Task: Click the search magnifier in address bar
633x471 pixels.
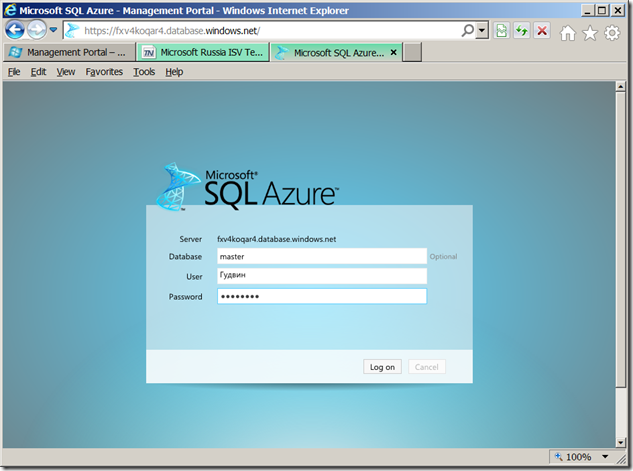Action: pos(467,30)
